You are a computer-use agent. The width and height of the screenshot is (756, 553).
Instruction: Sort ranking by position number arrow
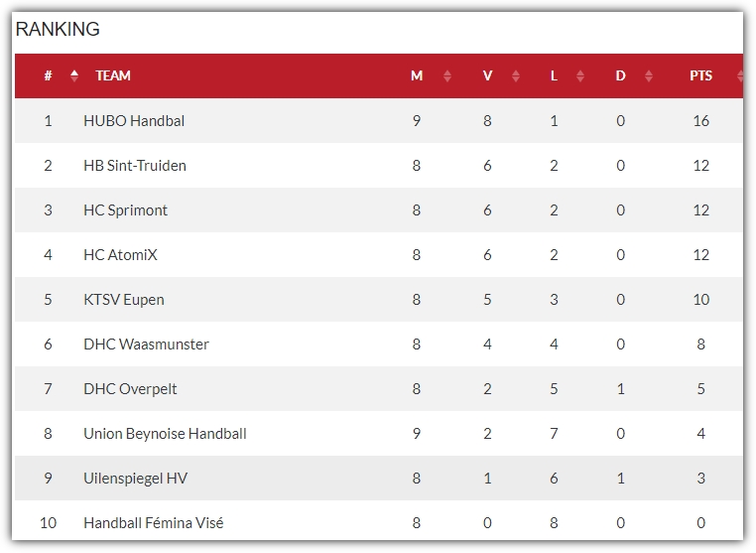point(74,75)
